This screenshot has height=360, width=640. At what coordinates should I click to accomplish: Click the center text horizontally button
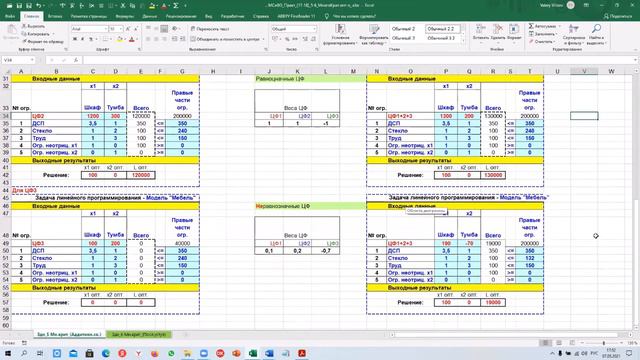click(156, 39)
